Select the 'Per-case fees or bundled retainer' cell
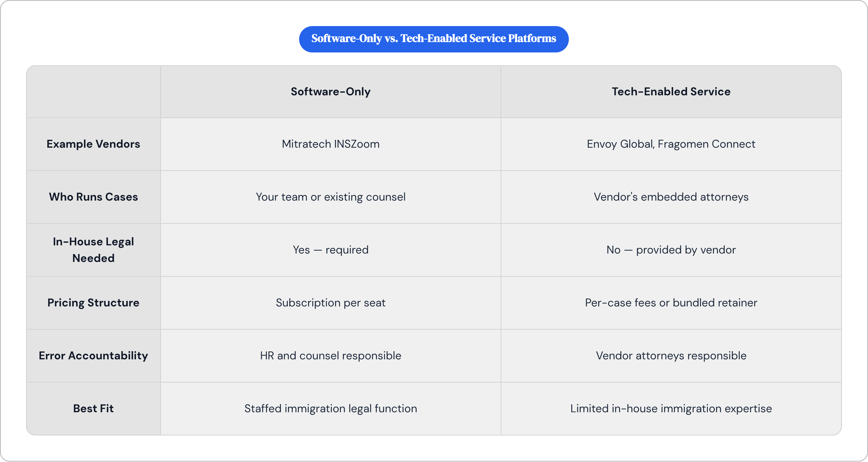Image resolution: width=868 pixels, height=462 pixels. click(x=671, y=303)
